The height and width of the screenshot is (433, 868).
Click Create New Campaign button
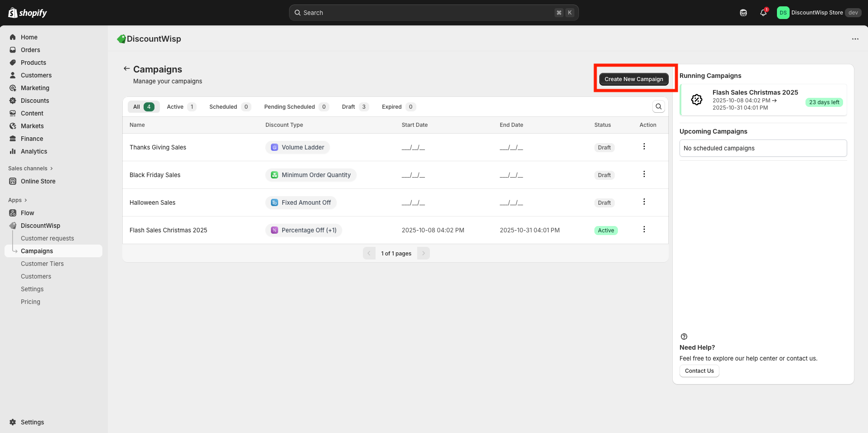pos(633,79)
